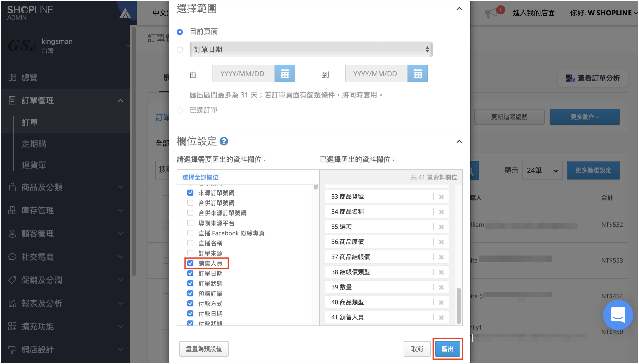Open 定期購 in the sidebar

(34, 144)
